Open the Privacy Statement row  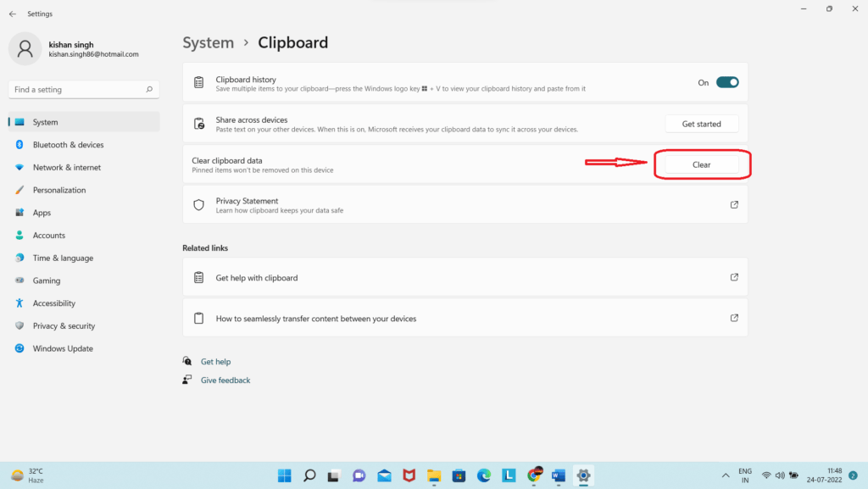click(x=465, y=205)
